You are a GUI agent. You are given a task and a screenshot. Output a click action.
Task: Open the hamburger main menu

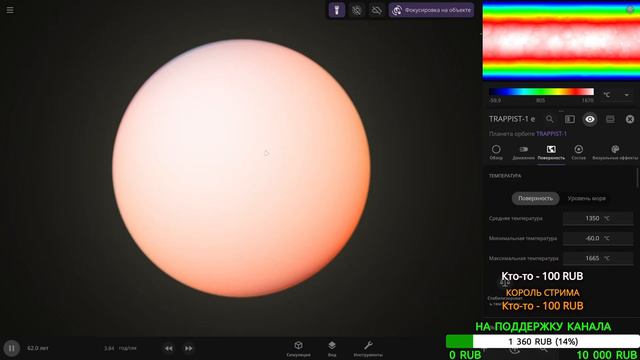[x=10, y=10]
